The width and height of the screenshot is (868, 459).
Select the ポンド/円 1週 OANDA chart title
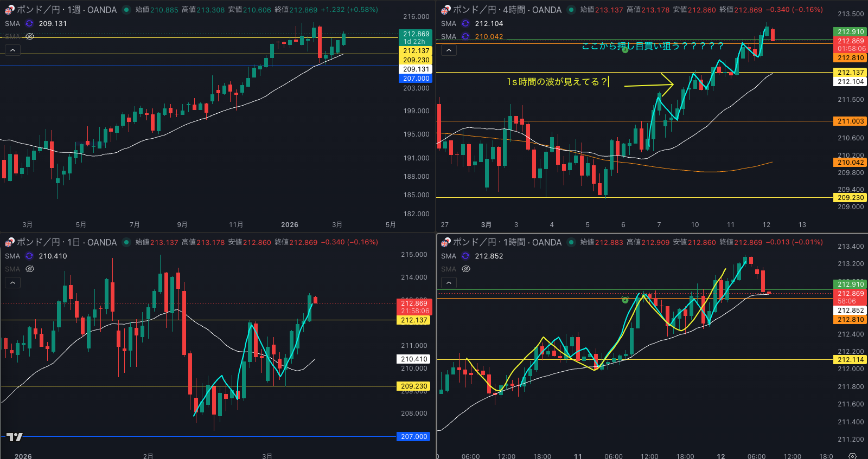pyautogui.click(x=66, y=10)
